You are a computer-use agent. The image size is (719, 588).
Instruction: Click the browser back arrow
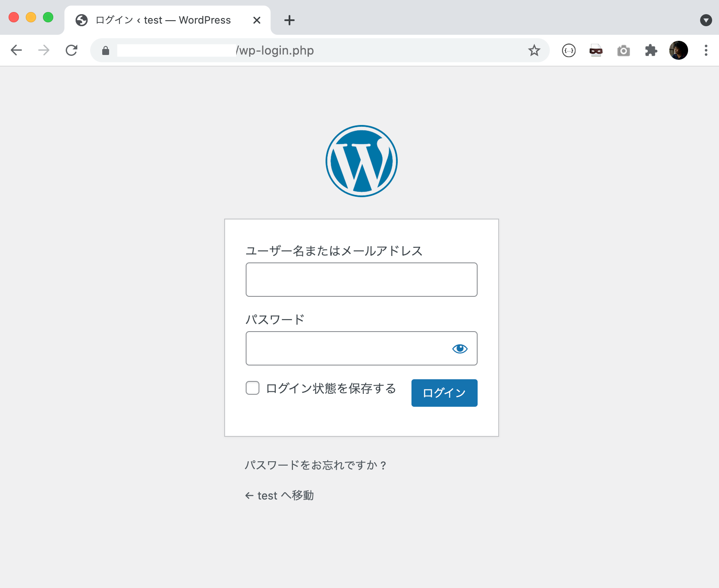tap(16, 50)
